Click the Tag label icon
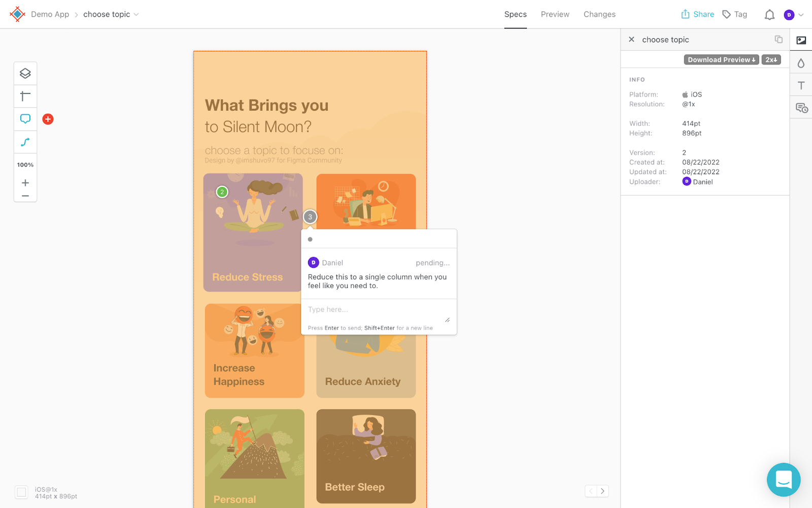Image resolution: width=812 pixels, height=508 pixels. click(727, 14)
